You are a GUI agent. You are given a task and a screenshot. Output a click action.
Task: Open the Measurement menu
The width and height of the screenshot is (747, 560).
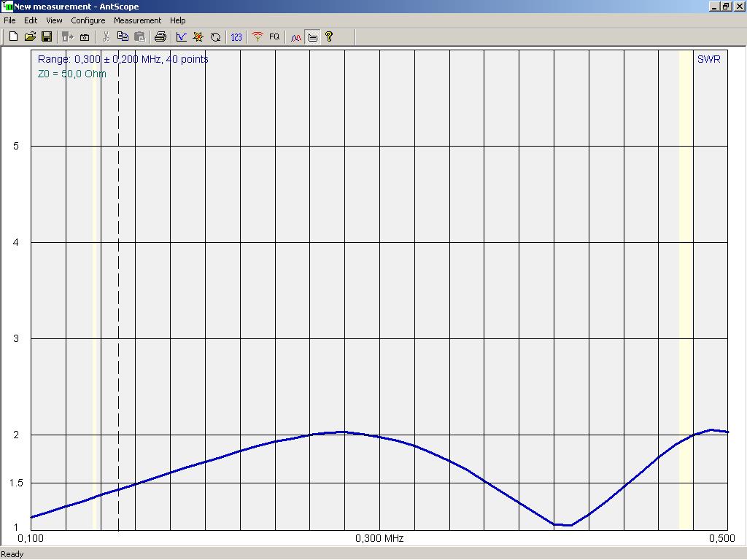click(x=137, y=20)
